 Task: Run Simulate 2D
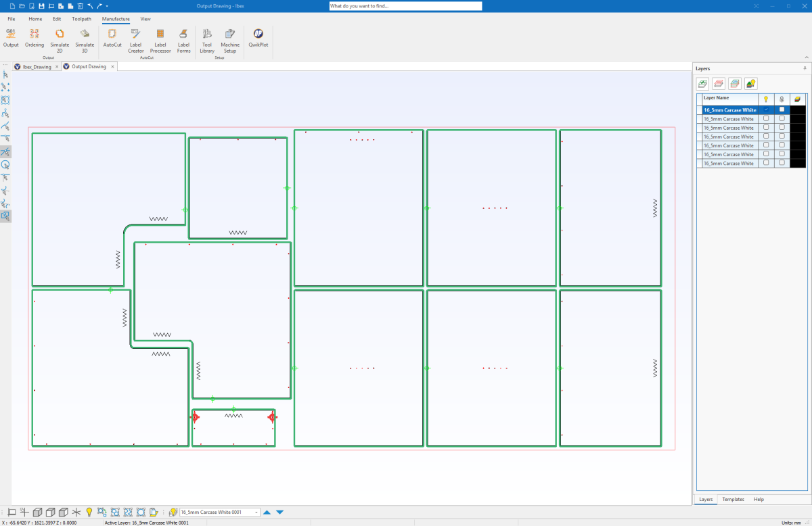tap(60, 39)
